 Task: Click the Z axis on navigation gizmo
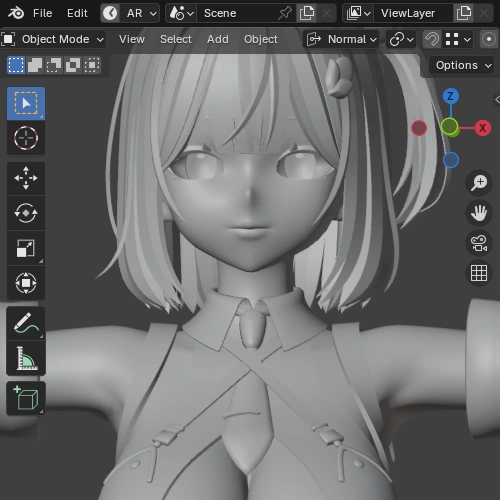[x=451, y=96]
